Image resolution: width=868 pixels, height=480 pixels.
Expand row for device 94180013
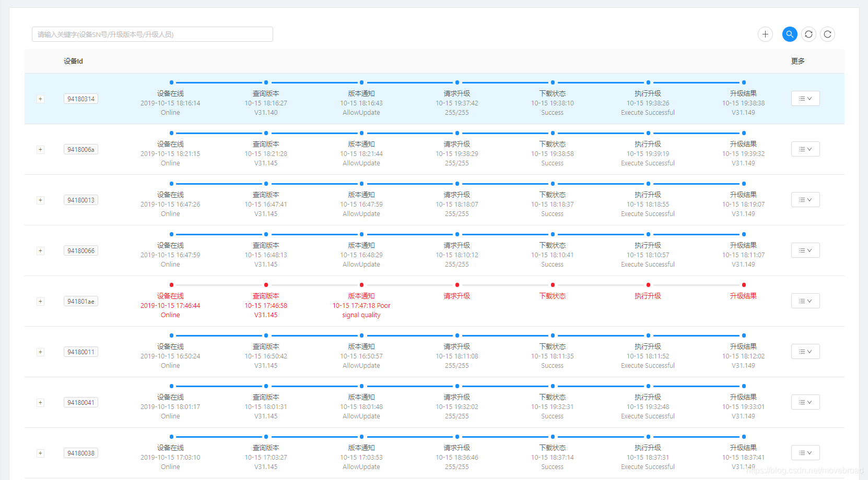coord(40,200)
